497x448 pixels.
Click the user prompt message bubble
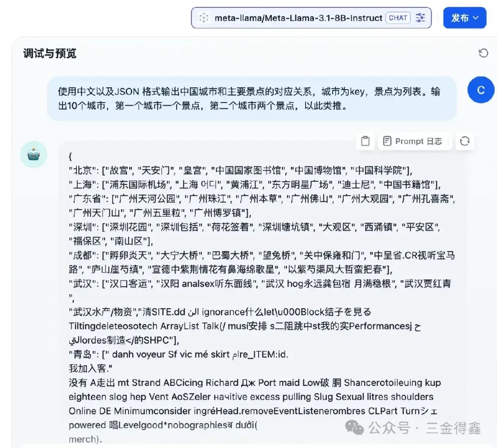252,98
